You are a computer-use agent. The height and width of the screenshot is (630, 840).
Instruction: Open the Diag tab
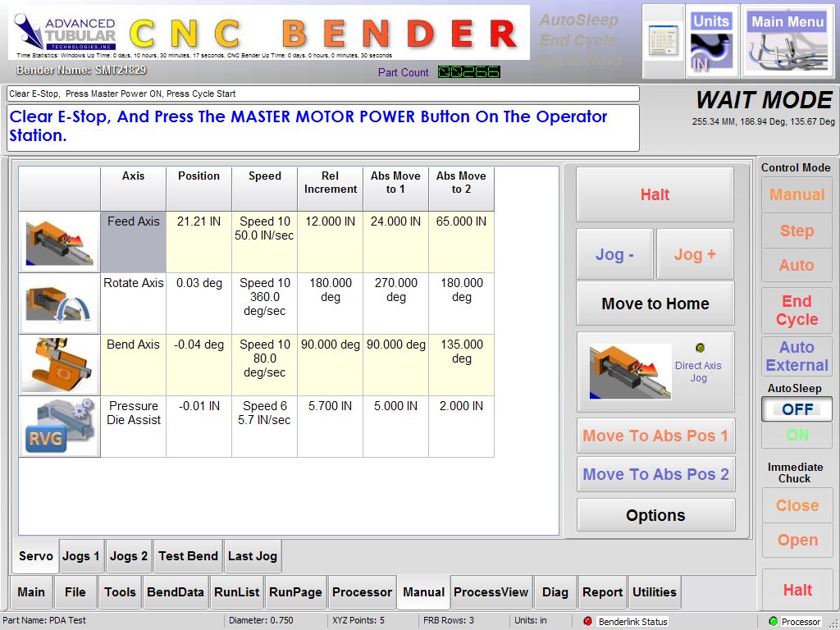[x=555, y=592]
